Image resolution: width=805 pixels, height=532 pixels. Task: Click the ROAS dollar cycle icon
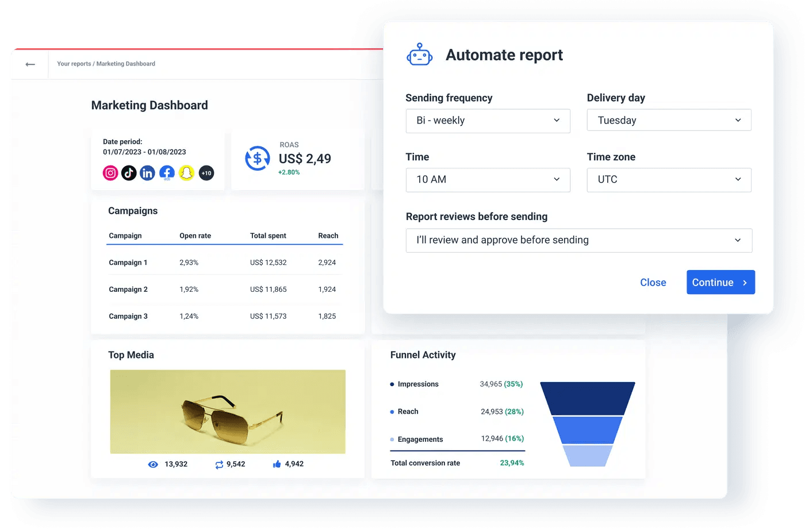257,159
